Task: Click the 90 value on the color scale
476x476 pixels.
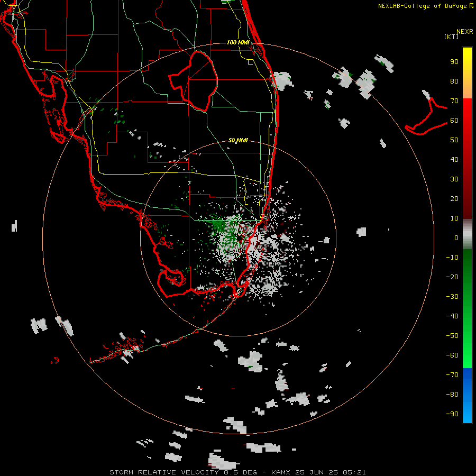Action: coord(454,62)
